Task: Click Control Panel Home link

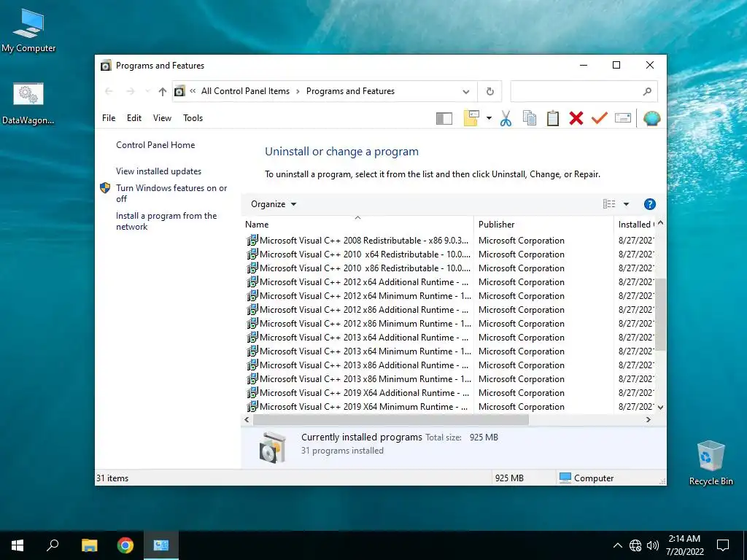Action: tap(155, 145)
